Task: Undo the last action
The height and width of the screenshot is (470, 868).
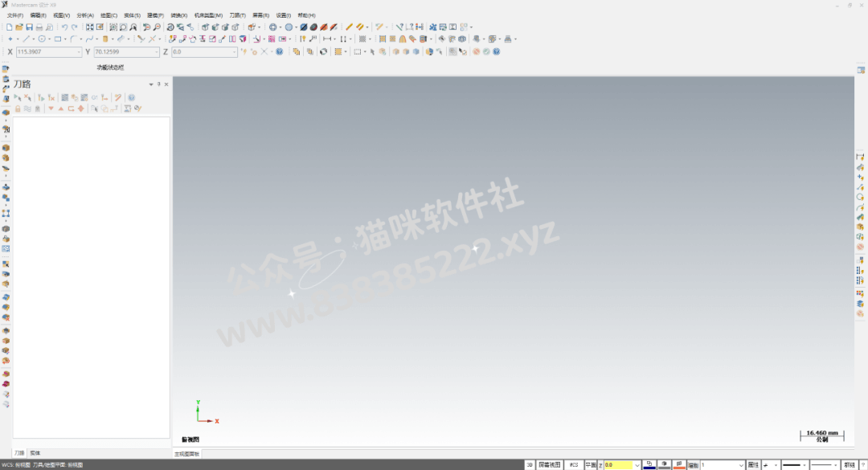Action: click(x=64, y=27)
